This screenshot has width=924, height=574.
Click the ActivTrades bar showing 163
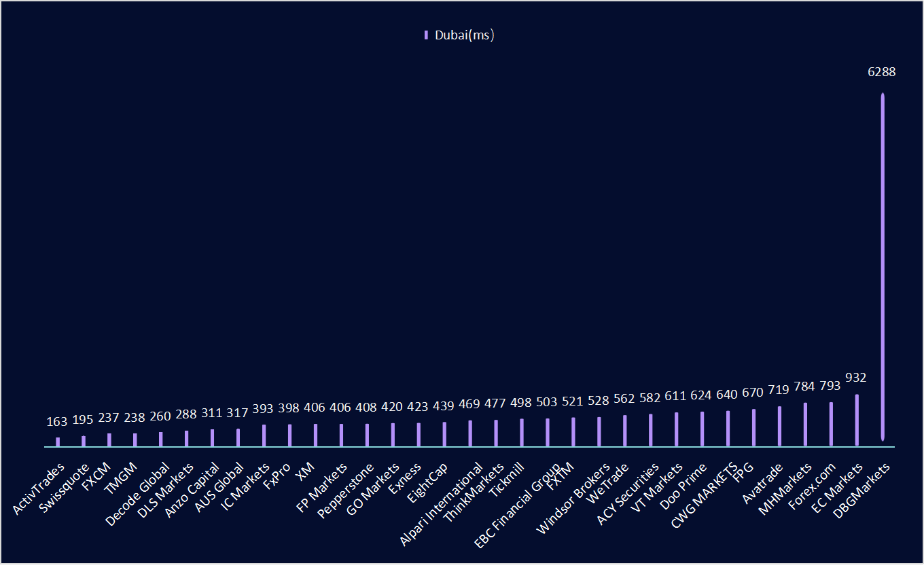coord(58,440)
